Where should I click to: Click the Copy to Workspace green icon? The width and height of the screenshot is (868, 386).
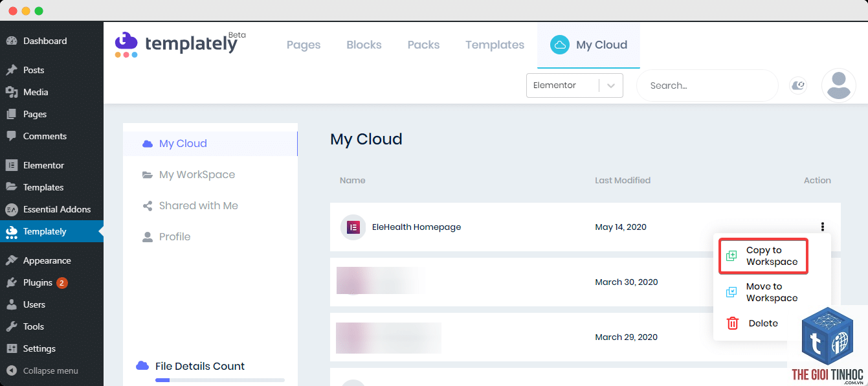(x=731, y=256)
